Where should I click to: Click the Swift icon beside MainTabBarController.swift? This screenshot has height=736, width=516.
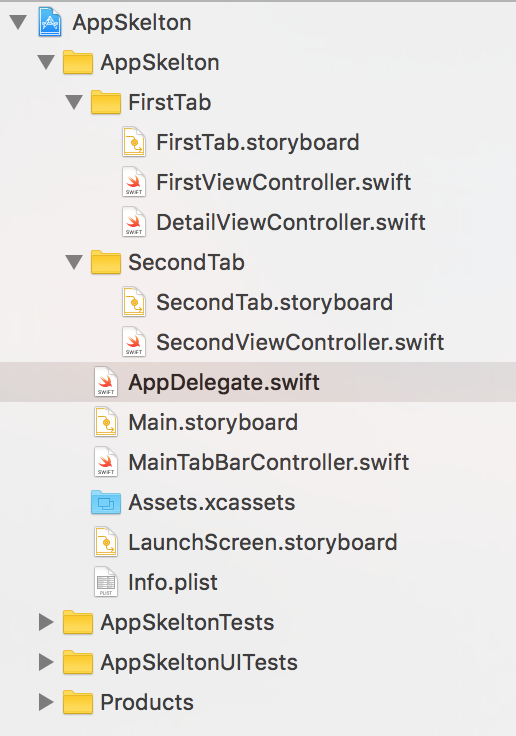click(106, 462)
